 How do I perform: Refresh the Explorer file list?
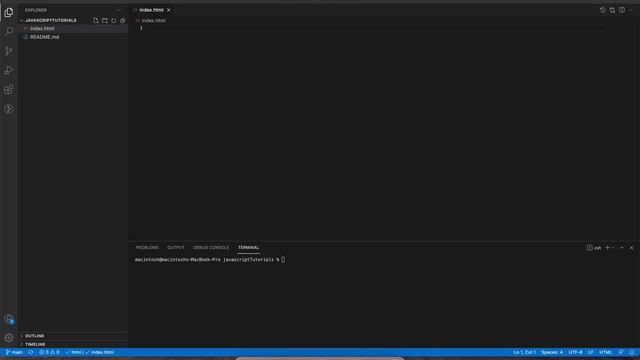114,20
